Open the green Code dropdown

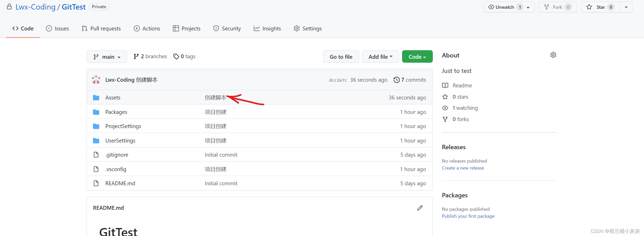coord(417,56)
